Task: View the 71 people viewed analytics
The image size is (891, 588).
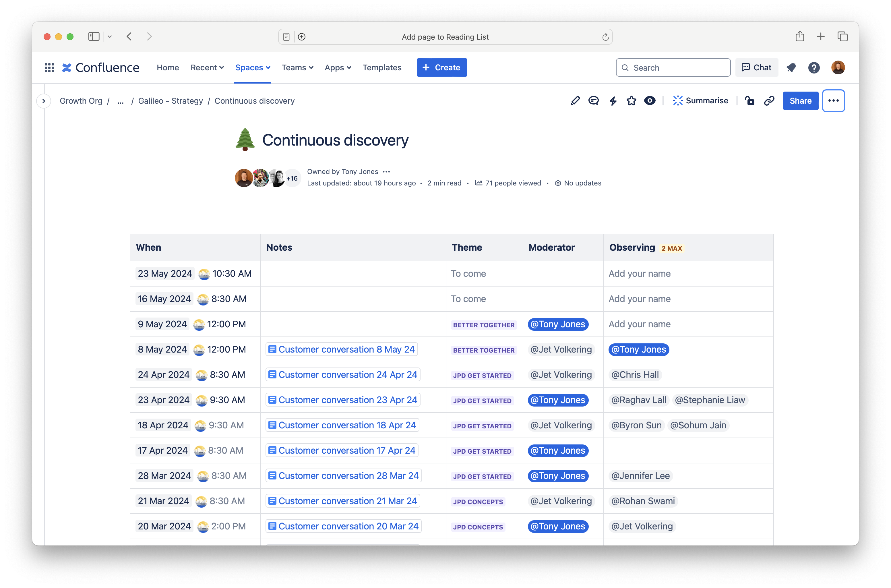Action: pos(508,183)
